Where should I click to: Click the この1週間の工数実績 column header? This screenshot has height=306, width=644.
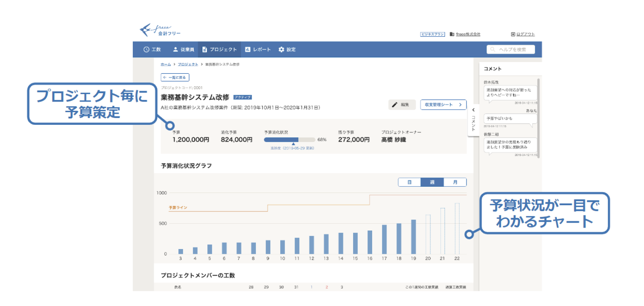pos(421,287)
